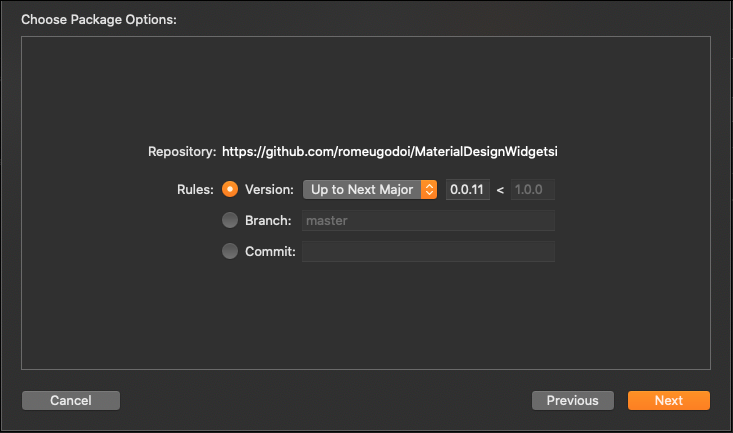This screenshot has width=733, height=433.
Task: Go back with the Previous button
Action: pos(573,400)
